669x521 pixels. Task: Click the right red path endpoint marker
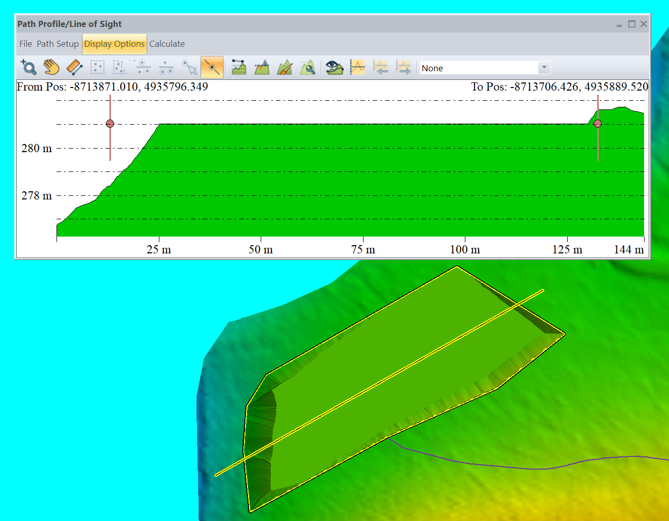tap(598, 123)
